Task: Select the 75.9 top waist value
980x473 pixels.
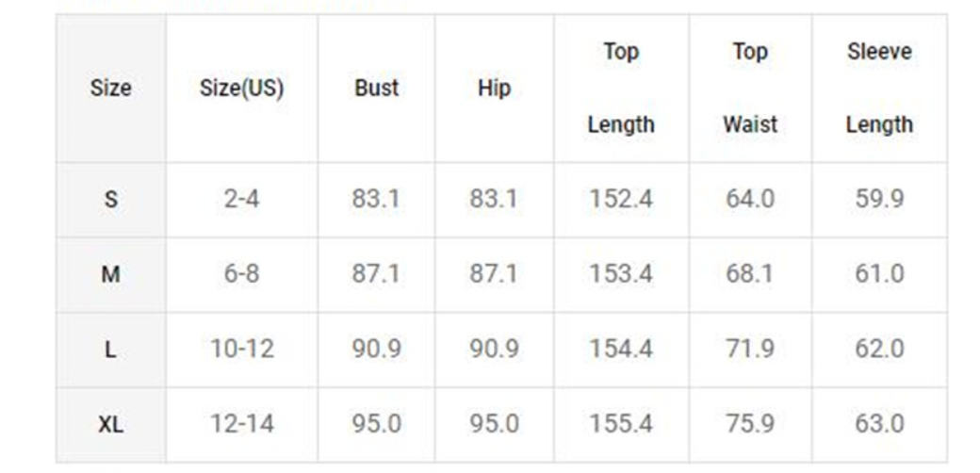Action: point(750,424)
